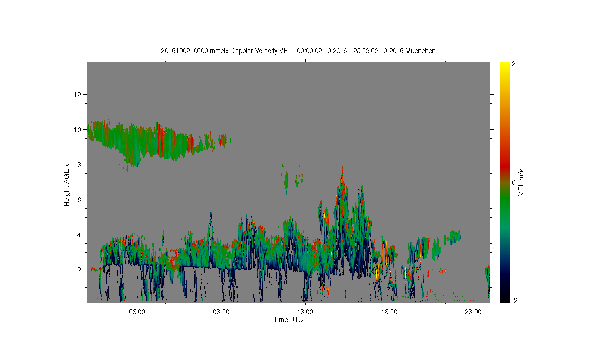Viewport: 607px width, 364px height.
Task: Click the 03:00 time tick label
Action: pos(137,312)
